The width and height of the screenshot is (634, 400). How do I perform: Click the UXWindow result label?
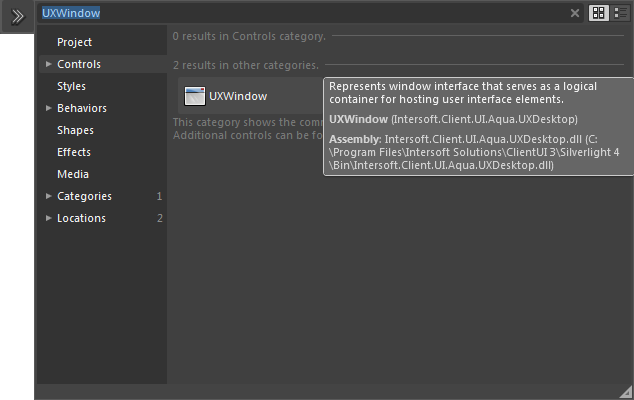pos(238,96)
